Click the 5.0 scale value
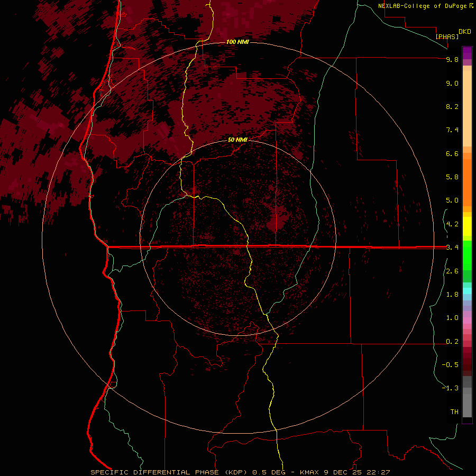 tap(452, 200)
